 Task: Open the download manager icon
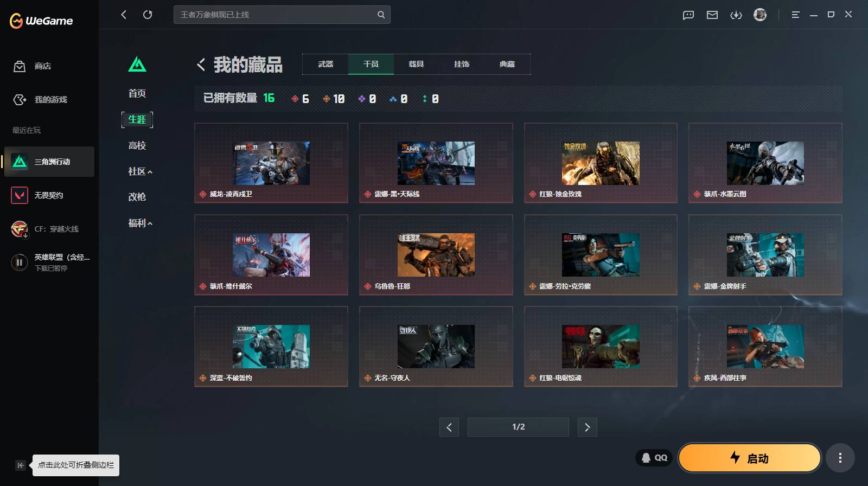(736, 15)
